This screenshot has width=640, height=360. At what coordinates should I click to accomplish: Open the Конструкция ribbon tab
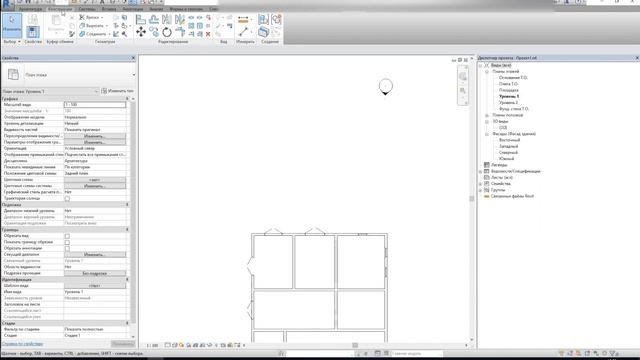pyautogui.click(x=60, y=9)
